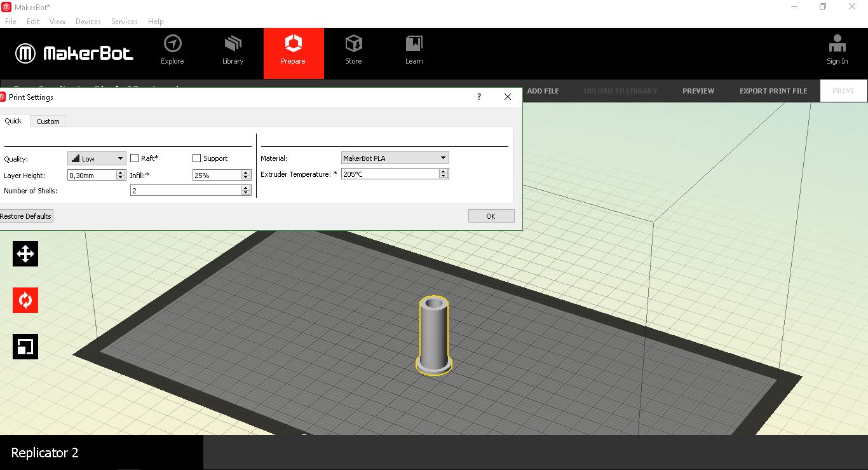The height and width of the screenshot is (470, 868).
Task: Open the Learn bookmark icon
Action: [414, 44]
